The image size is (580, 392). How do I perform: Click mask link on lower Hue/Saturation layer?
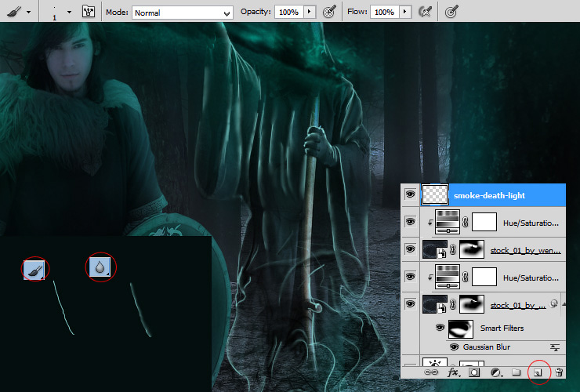(x=466, y=277)
